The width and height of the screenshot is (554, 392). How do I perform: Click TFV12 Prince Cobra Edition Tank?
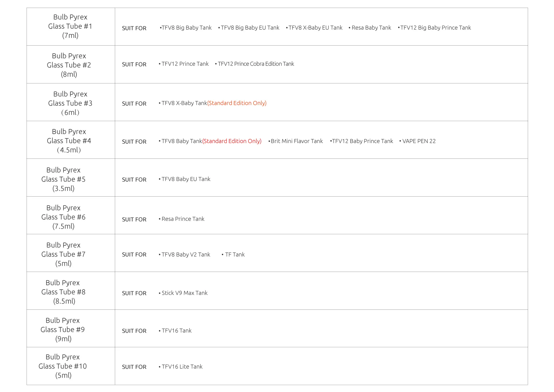tap(256, 64)
